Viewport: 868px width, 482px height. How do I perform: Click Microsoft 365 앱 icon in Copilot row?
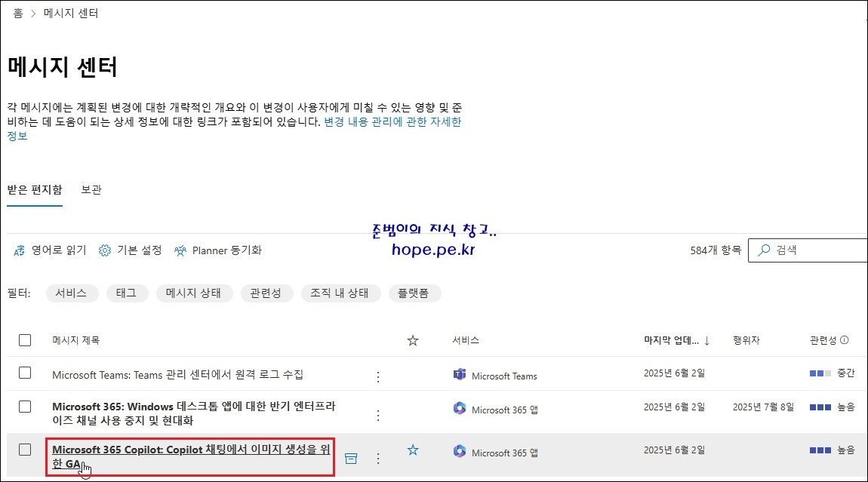tap(460, 451)
